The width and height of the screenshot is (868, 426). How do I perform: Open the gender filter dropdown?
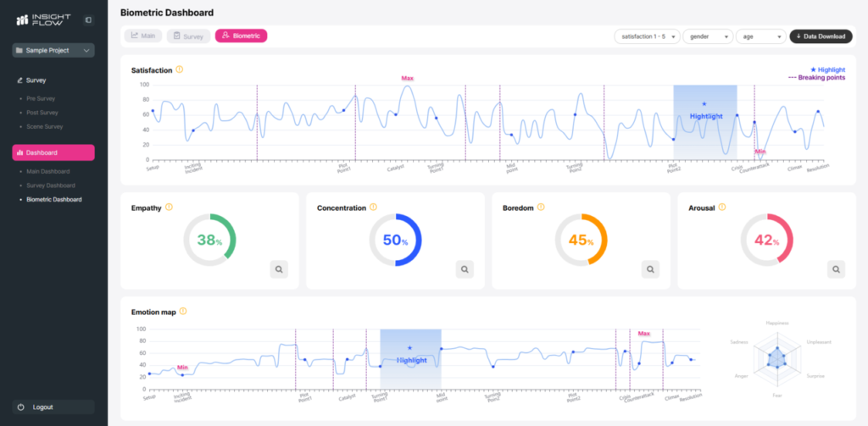[707, 36]
